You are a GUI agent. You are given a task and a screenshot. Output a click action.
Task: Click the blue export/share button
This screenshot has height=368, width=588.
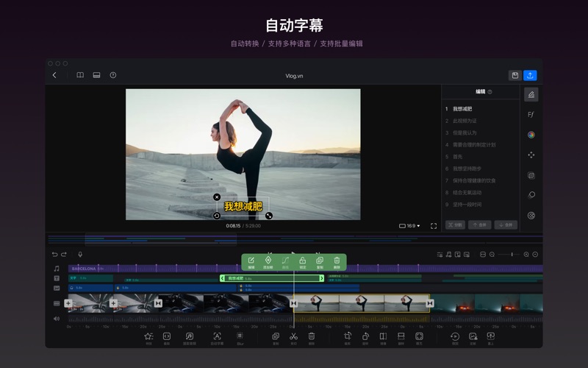pyautogui.click(x=530, y=75)
